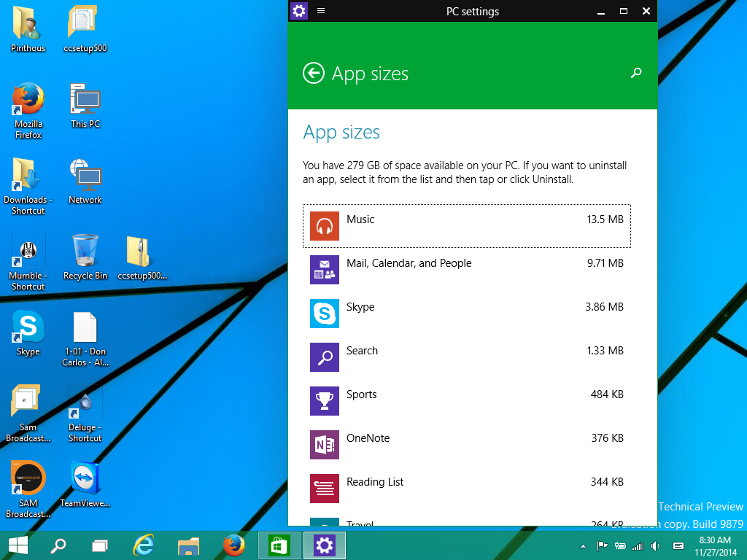This screenshot has height=560, width=747.
Task: Select the ccsetup500 zip archive on desktop
Action: tap(142, 257)
